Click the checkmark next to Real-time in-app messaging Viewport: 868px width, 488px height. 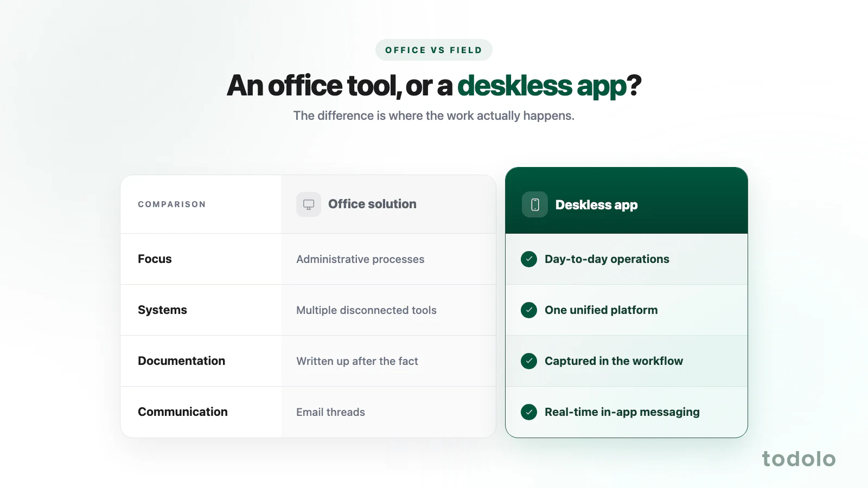point(529,412)
